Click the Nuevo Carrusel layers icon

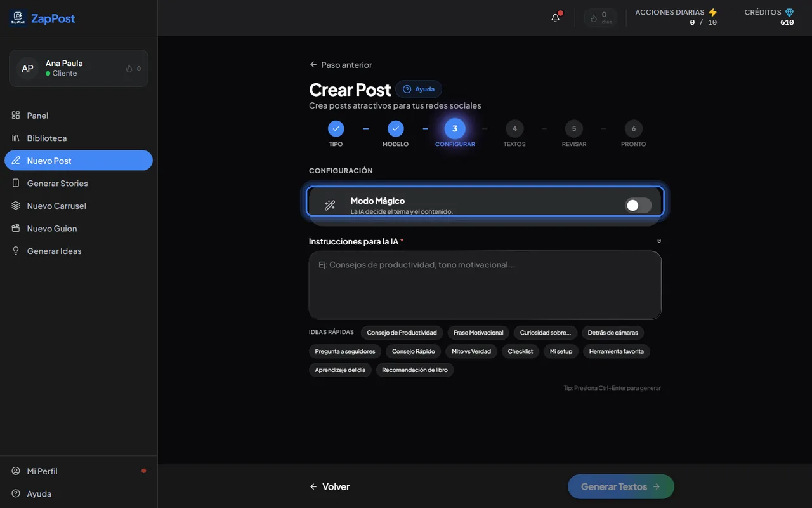tap(16, 206)
